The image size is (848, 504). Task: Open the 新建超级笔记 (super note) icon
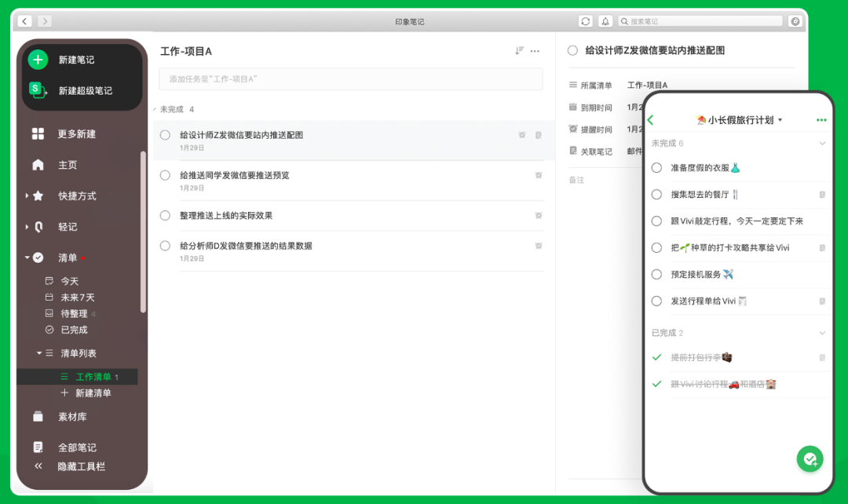point(38,90)
